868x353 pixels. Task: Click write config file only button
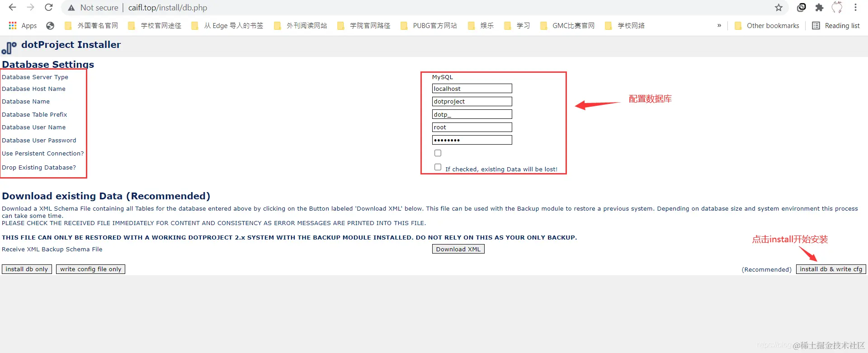tap(90, 269)
